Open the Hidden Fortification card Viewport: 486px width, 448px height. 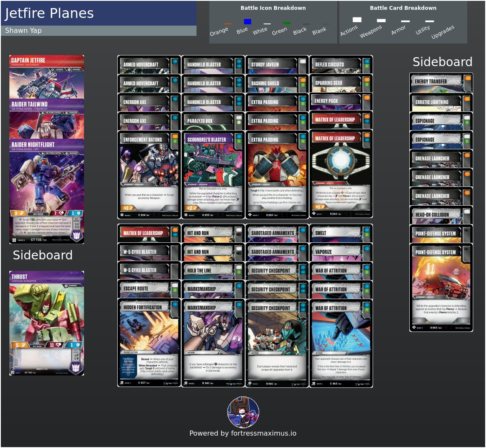click(x=149, y=343)
